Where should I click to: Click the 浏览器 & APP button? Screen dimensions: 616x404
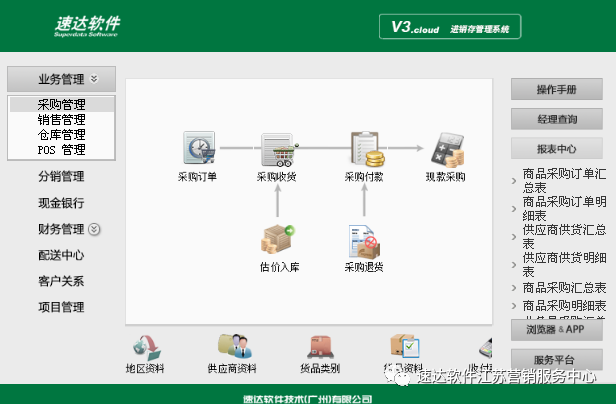click(x=557, y=329)
